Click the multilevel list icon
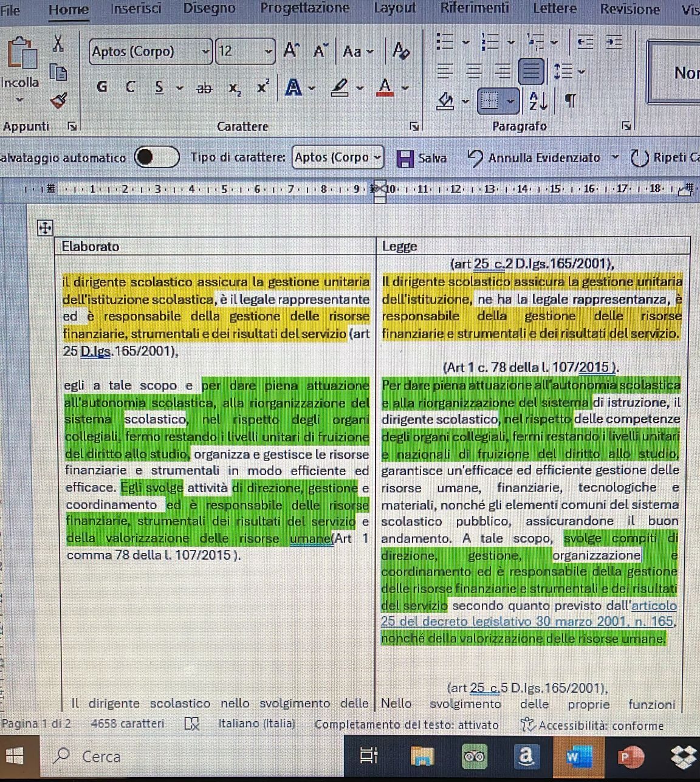Image resolution: width=700 pixels, height=782 pixels. [x=535, y=42]
